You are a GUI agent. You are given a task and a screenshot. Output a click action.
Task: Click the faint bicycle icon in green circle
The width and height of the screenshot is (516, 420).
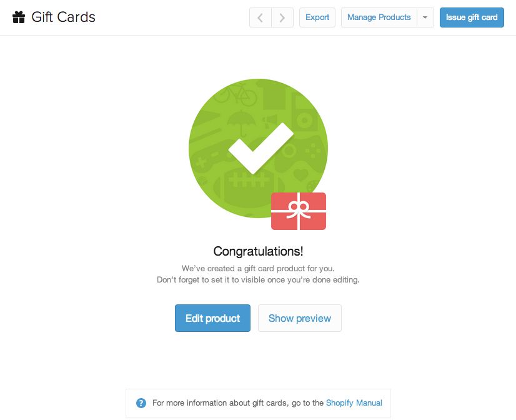click(236, 94)
